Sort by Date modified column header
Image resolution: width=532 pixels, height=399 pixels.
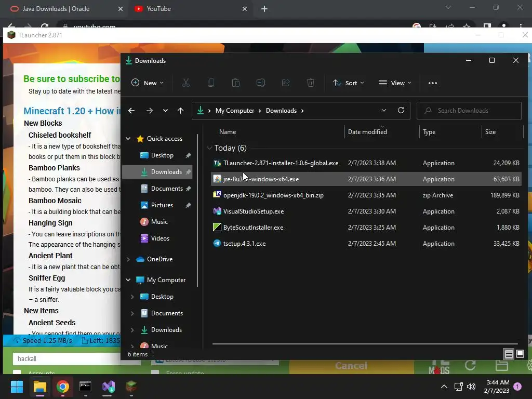point(367,132)
